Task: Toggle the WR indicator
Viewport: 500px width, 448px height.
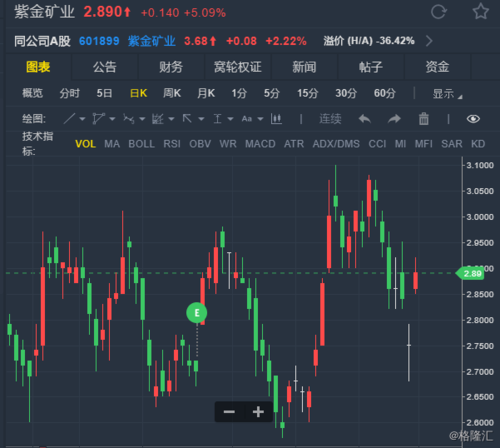Action: [x=228, y=144]
